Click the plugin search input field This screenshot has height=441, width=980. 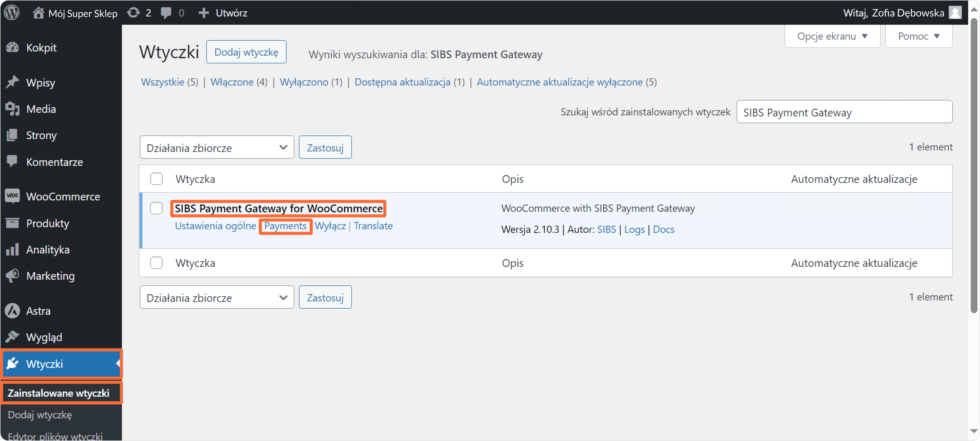point(844,112)
